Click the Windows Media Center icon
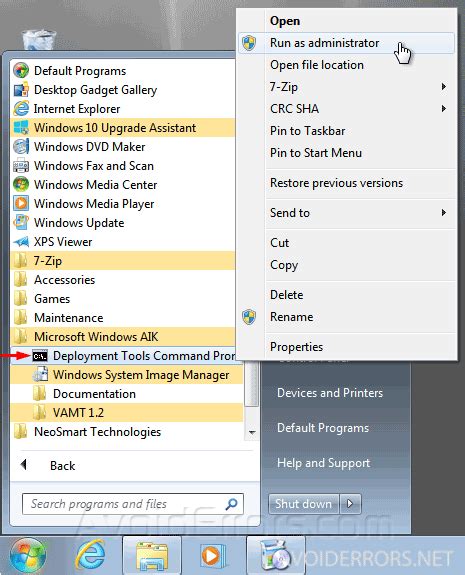Image resolution: width=465 pixels, height=575 pixels. pyautogui.click(x=21, y=184)
